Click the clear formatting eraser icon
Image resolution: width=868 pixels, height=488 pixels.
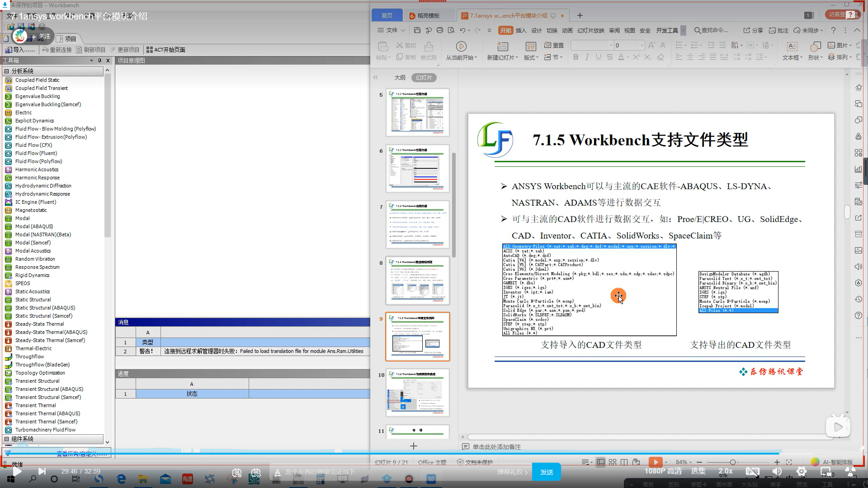coord(660,57)
